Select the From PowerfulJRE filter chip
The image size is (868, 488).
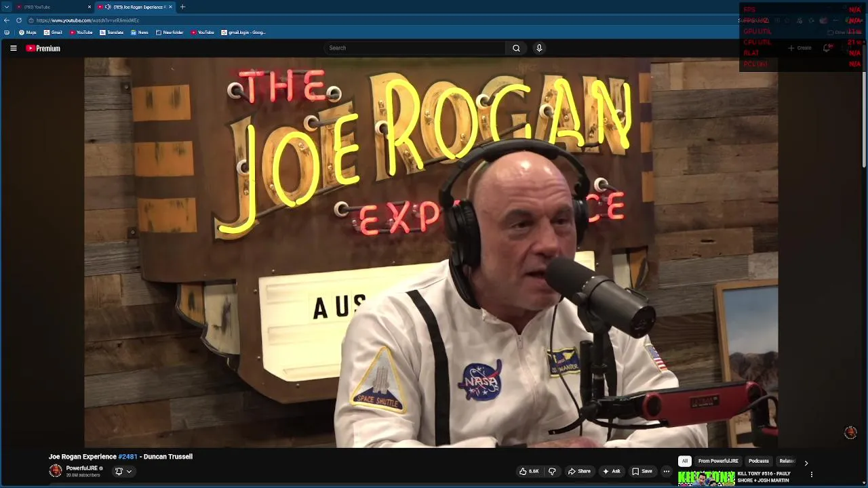pyautogui.click(x=718, y=461)
